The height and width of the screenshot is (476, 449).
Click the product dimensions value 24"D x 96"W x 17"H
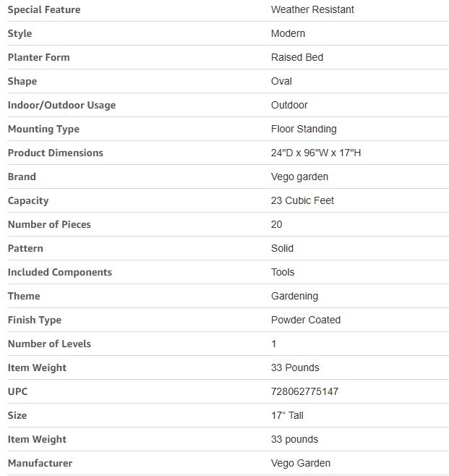(316, 153)
